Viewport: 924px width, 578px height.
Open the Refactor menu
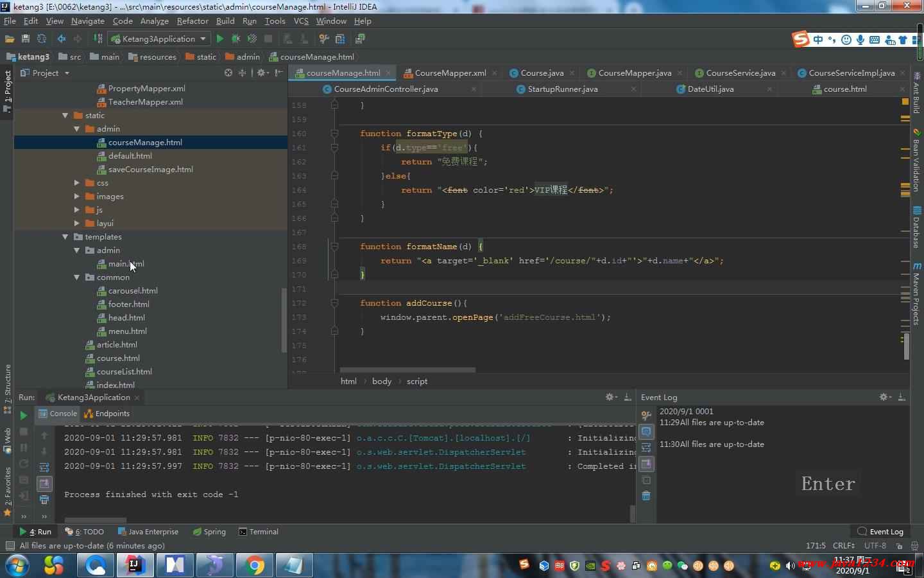193,21
